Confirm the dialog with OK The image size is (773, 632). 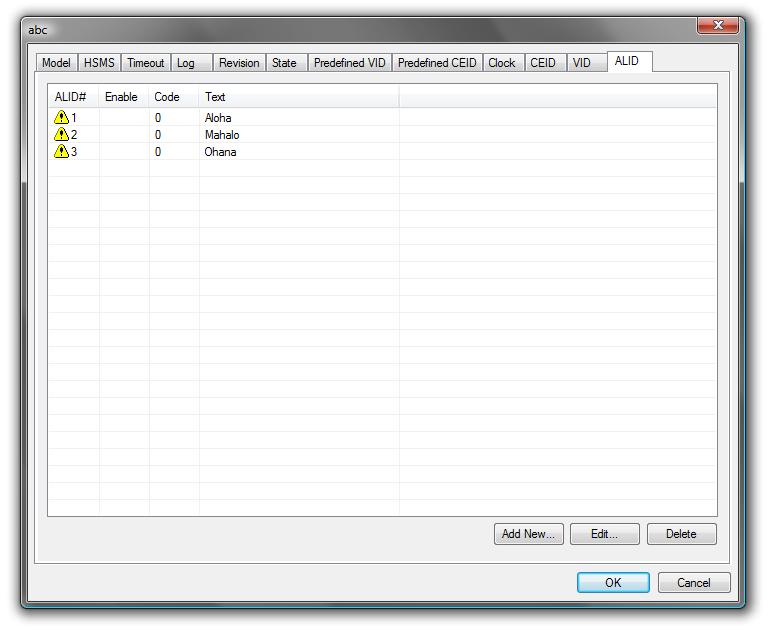[x=613, y=583]
